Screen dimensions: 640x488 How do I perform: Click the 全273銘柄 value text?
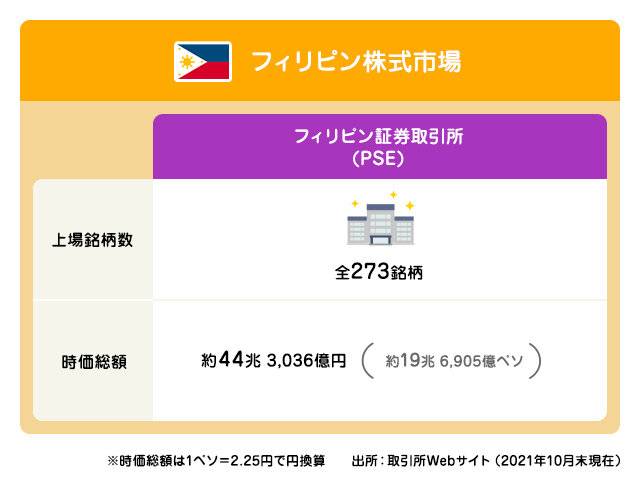379,271
